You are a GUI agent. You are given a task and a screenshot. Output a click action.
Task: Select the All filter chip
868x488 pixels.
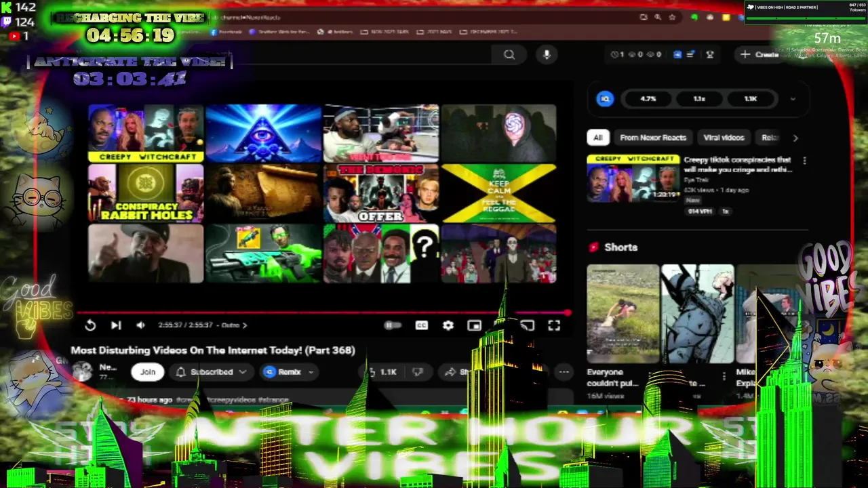pyautogui.click(x=597, y=138)
